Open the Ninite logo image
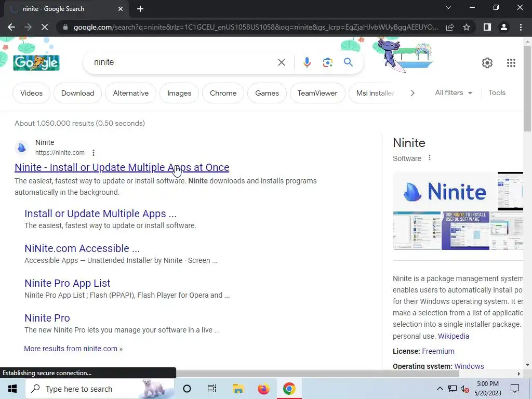 (444, 191)
